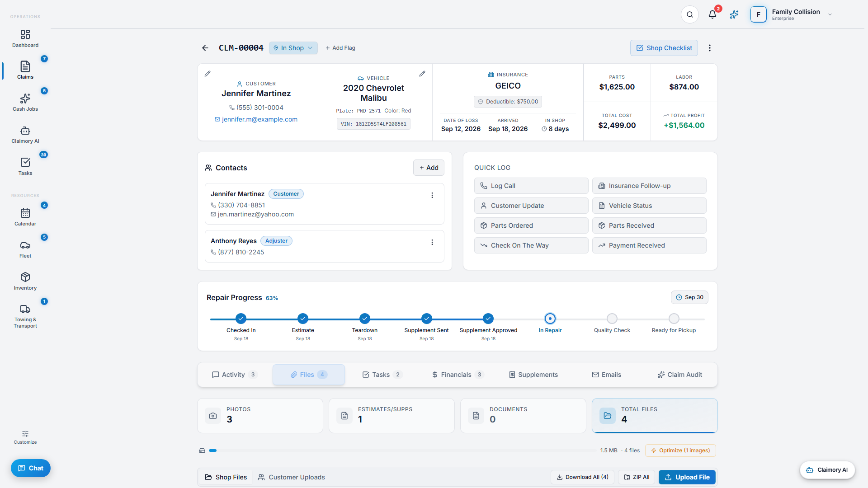Click the AI sparkle icon in header
Screen dimensions: 868x488
[734, 14]
